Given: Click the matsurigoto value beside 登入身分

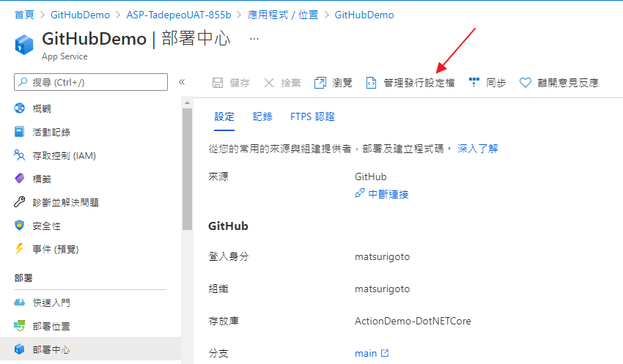Looking at the screenshot, I should (382, 256).
